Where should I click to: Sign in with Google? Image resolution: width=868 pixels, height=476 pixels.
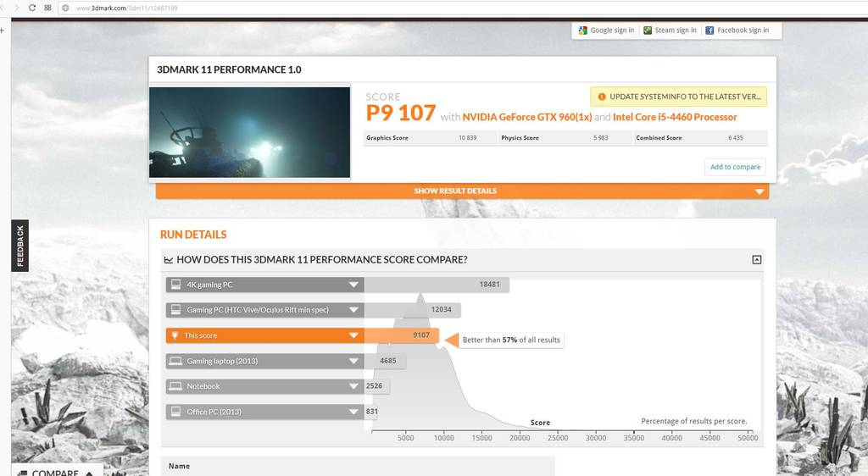605,30
